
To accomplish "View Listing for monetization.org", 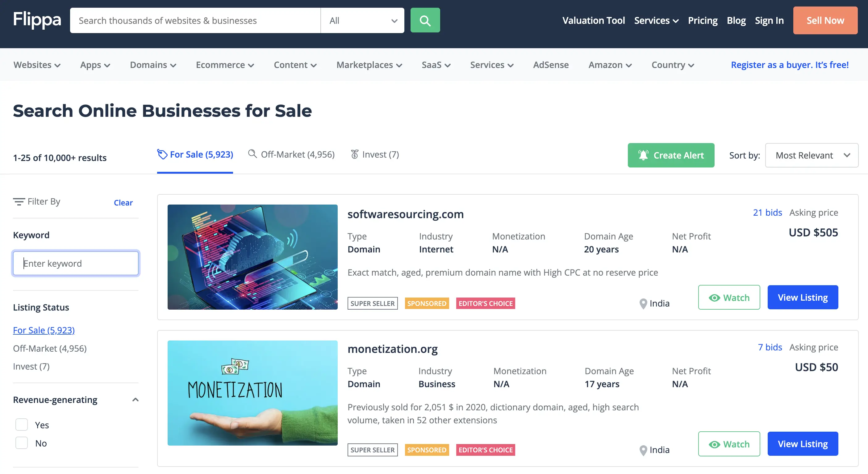I will (x=803, y=444).
